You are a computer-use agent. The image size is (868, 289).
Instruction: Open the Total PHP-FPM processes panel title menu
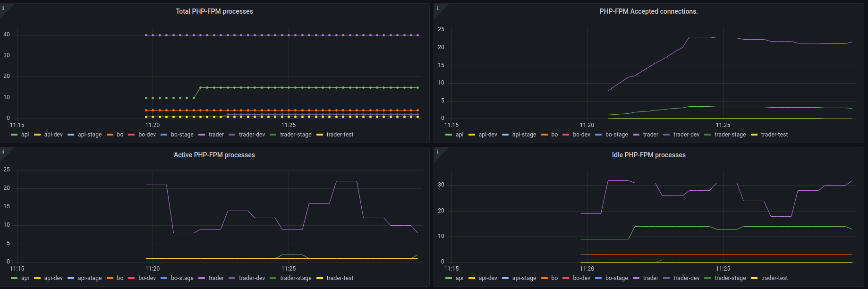tap(214, 11)
